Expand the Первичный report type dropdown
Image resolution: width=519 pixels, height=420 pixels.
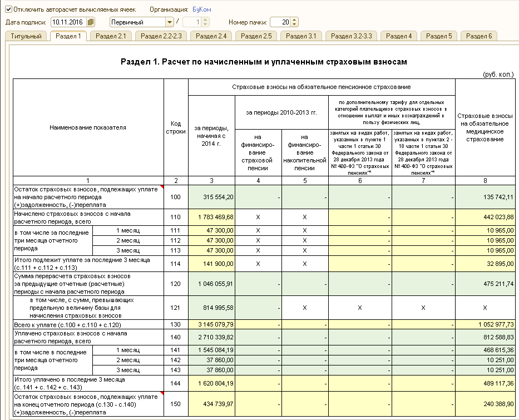coord(170,22)
